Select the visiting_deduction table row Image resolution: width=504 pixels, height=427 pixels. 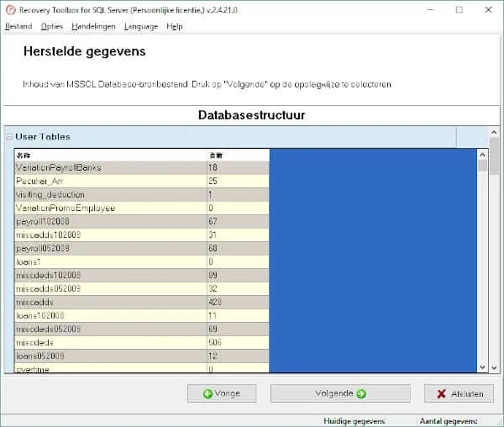142,195
